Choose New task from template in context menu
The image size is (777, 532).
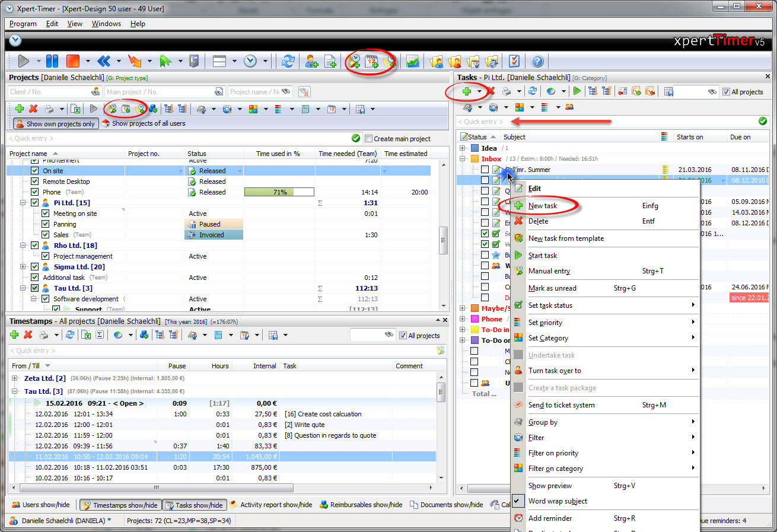click(x=566, y=238)
